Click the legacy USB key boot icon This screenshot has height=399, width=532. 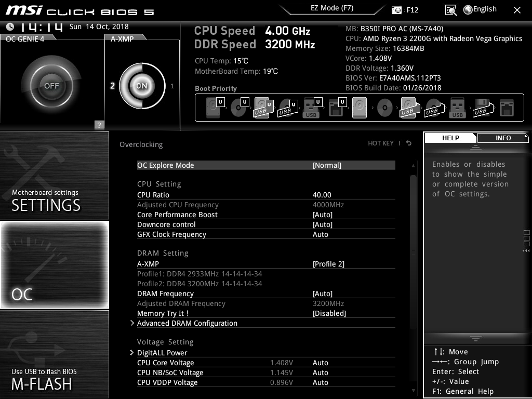tap(457, 108)
